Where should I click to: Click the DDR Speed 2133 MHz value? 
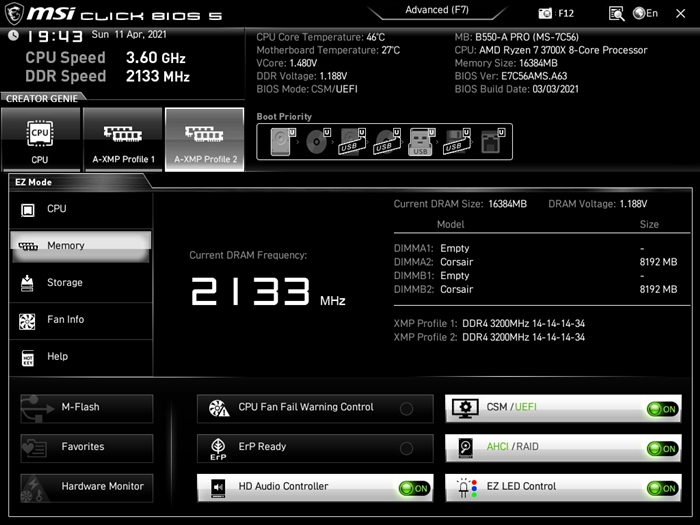(158, 76)
